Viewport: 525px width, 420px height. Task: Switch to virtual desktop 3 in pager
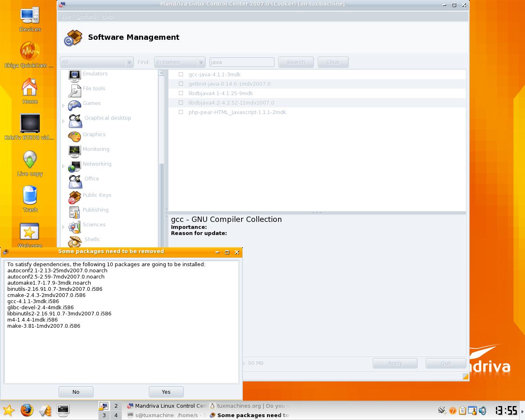104,415
